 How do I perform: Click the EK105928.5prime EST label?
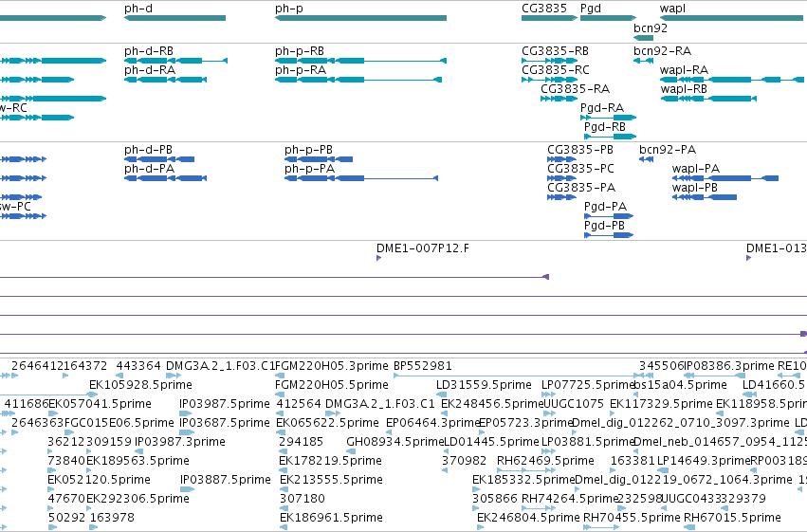(x=140, y=385)
